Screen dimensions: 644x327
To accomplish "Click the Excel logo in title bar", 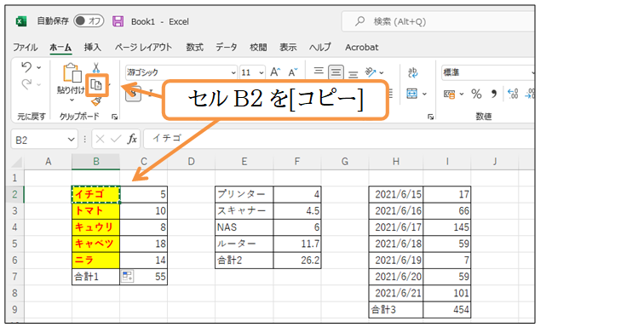I will point(21,21).
